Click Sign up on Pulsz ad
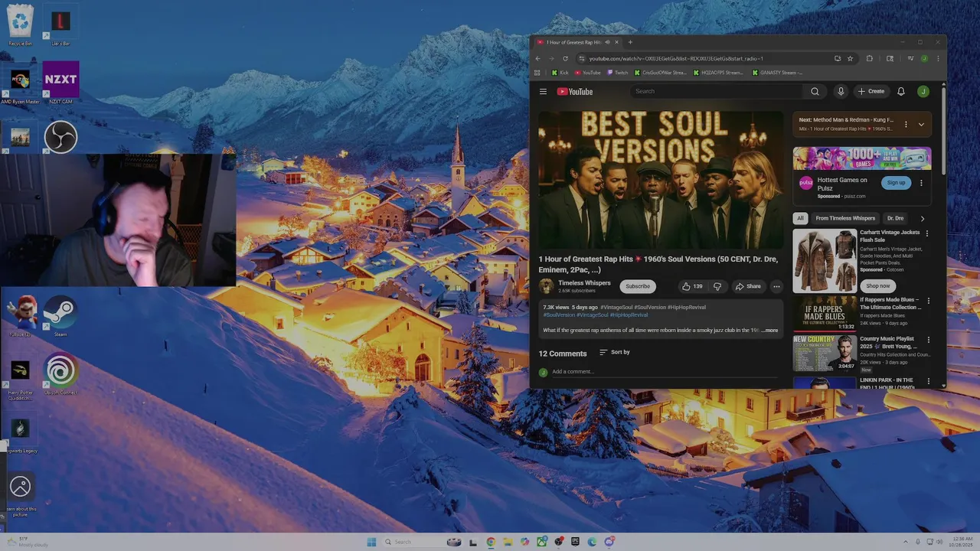 click(896, 183)
